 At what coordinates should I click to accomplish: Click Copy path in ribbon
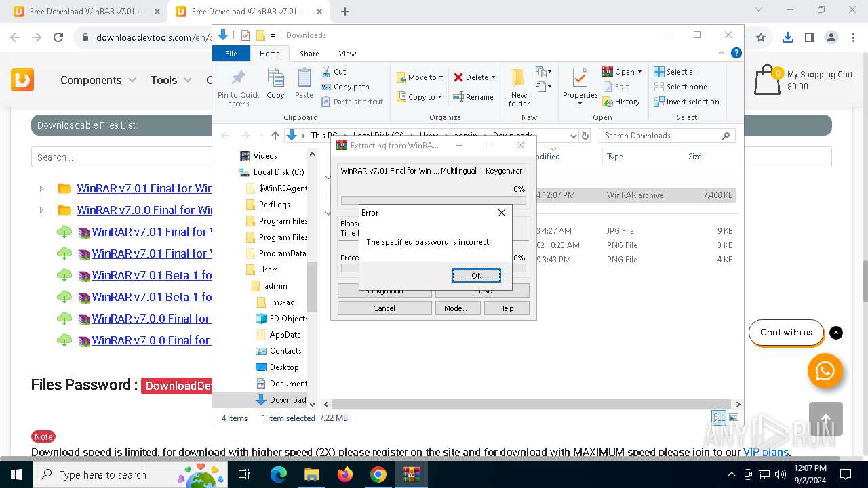tap(345, 87)
